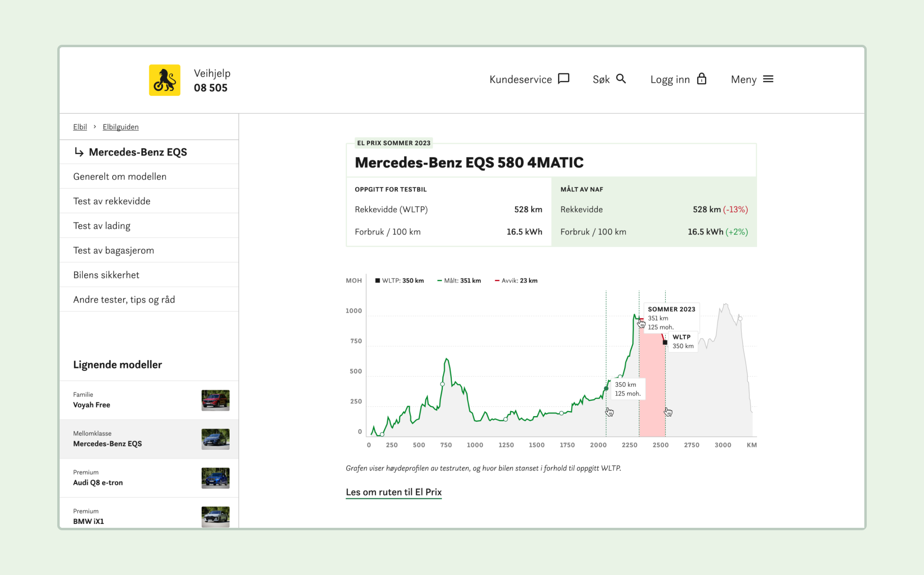Click EL PRIX SOMMER 2023 tag
The image size is (924, 575).
394,143
